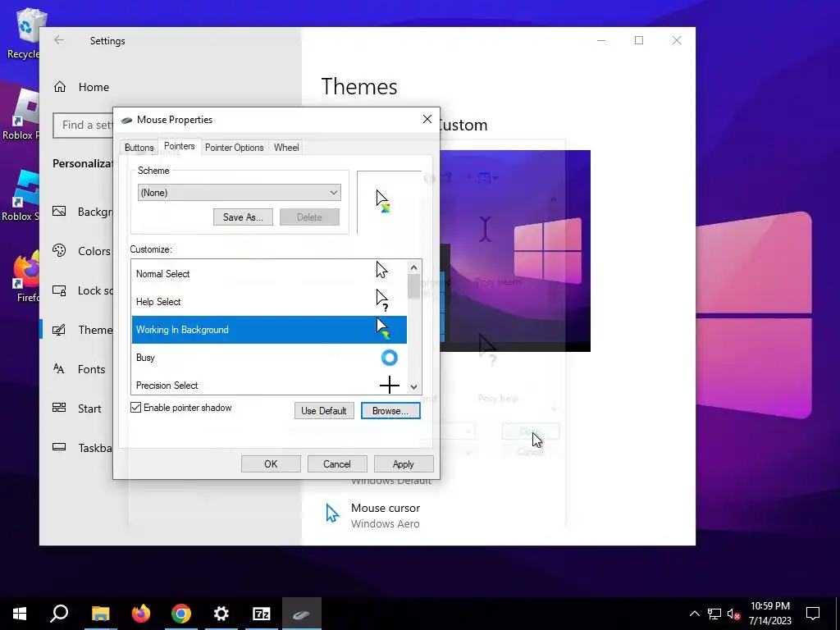Go back using Settings back arrow
This screenshot has width=840, height=630.
point(59,40)
